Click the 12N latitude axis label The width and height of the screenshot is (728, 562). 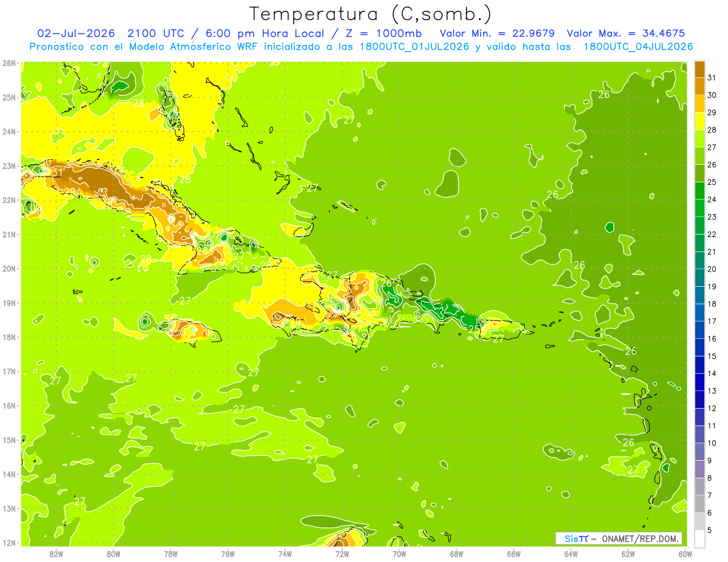[x=8, y=543]
